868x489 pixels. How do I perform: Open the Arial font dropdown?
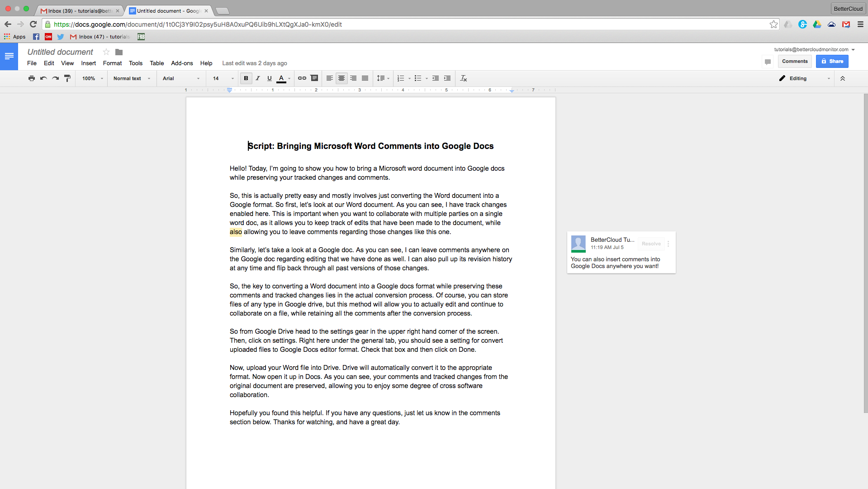(x=181, y=78)
